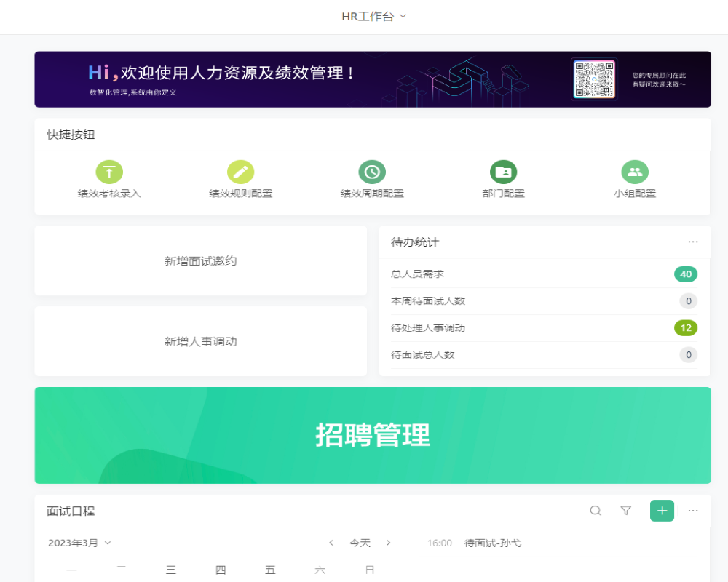728x582 pixels.
Task: Select the 绩效考核录入 quick button icon
Action: coord(109,172)
